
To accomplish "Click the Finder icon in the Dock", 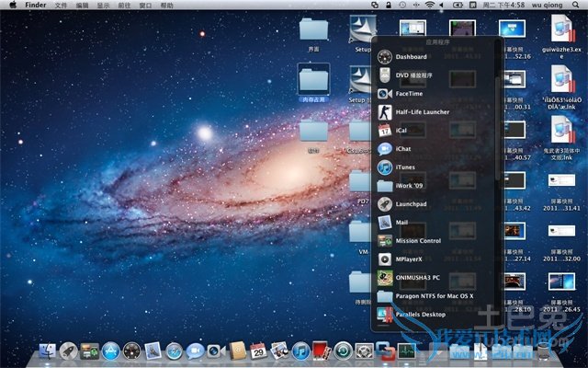I will point(46,351).
